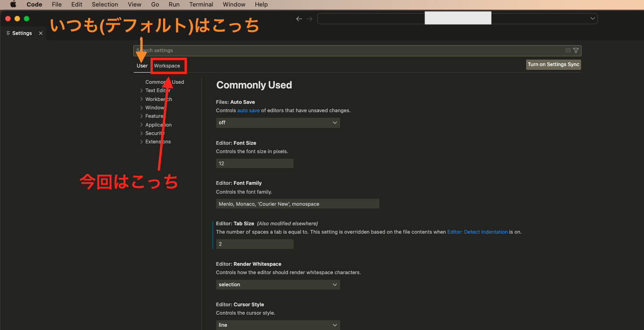
Task: Open the command center dropdown chevron
Action: (x=593, y=19)
